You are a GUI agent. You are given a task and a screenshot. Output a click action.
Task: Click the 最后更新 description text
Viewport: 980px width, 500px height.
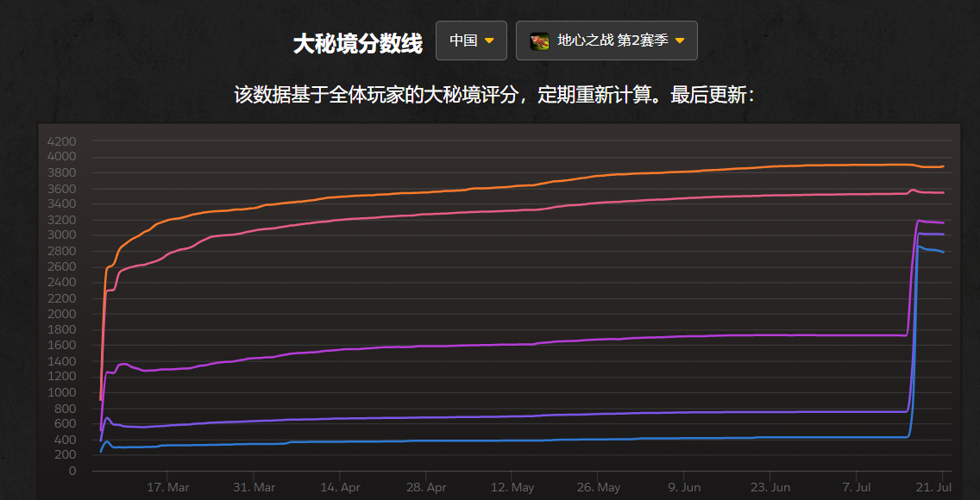point(494,95)
